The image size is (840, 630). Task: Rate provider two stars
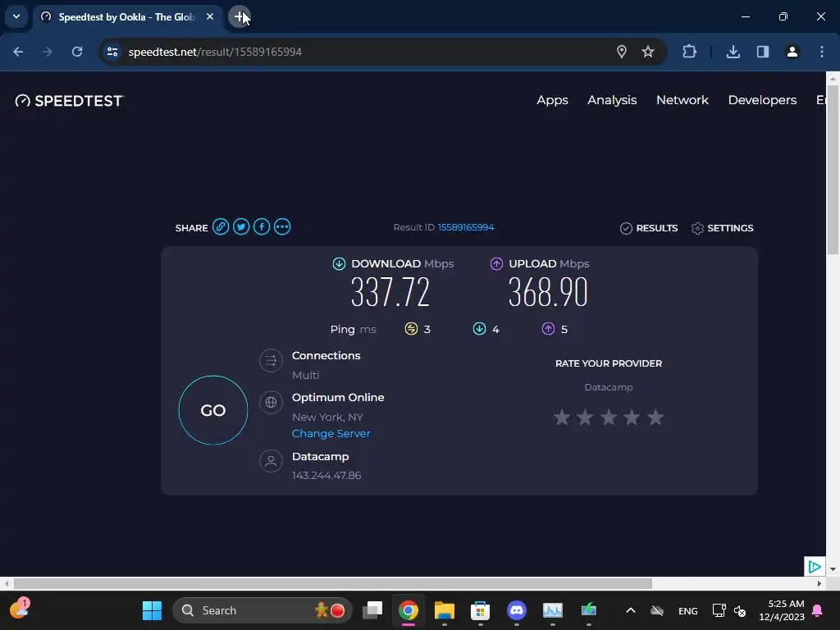pyautogui.click(x=585, y=417)
